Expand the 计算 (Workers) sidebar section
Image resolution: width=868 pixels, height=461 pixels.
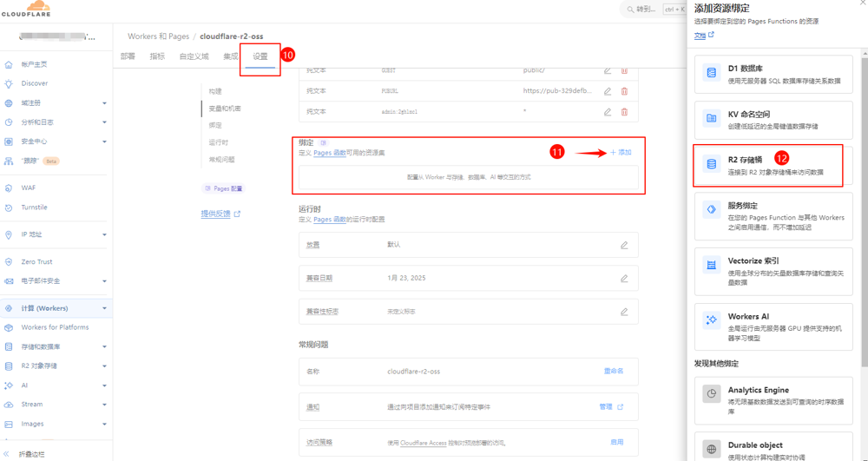(104, 308)
